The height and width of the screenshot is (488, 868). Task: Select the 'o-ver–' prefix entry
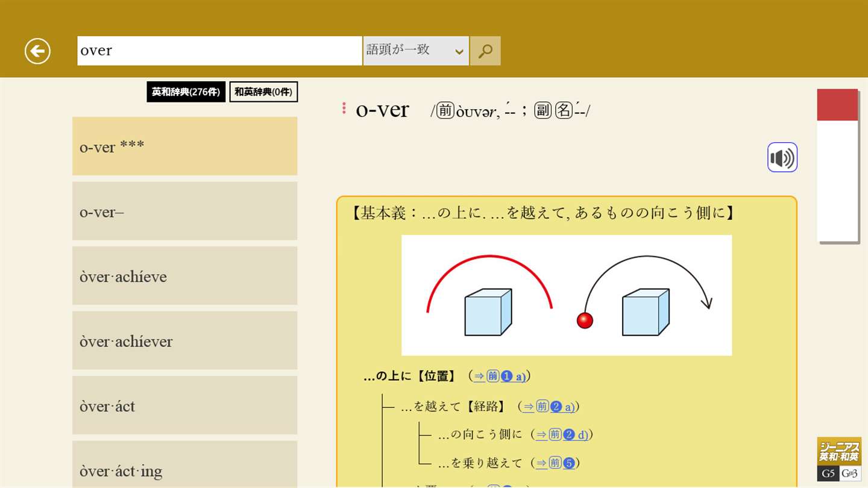184,211
